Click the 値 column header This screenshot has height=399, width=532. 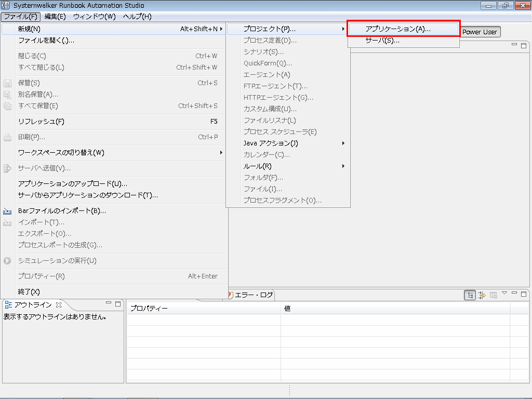[x=395, y=309]
